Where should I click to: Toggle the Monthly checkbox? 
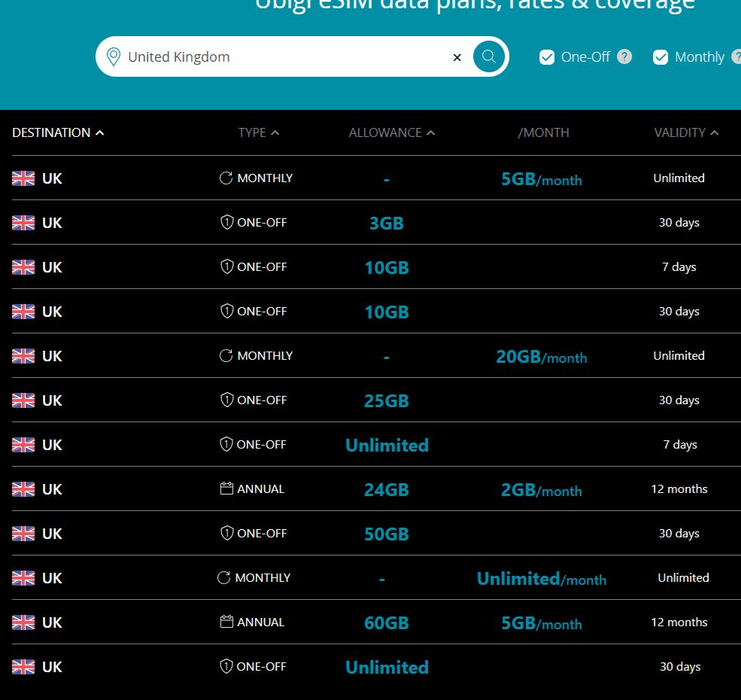(x=661, y=57)
